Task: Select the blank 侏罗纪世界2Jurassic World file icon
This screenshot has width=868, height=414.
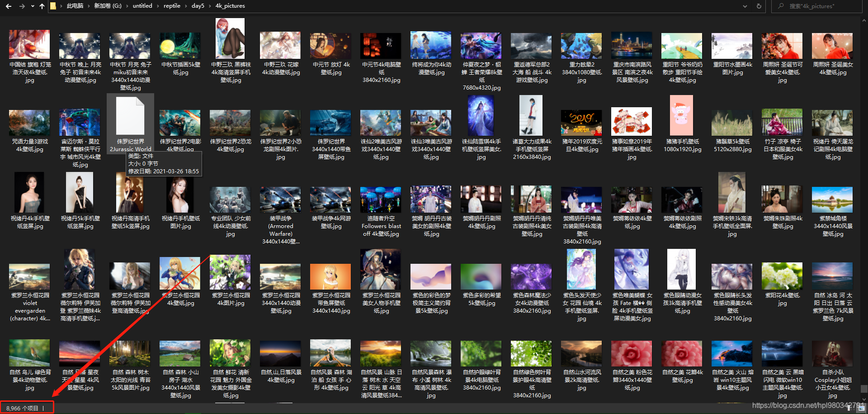Action: 130,116
